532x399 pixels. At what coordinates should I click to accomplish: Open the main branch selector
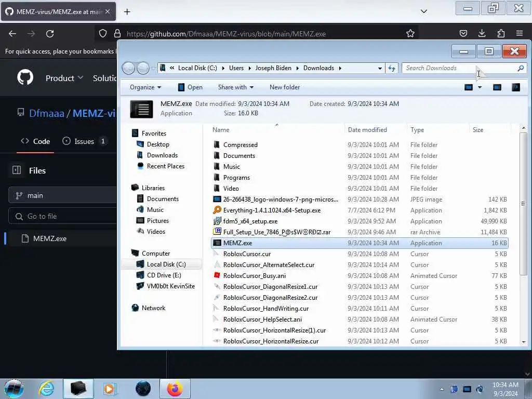63,195
